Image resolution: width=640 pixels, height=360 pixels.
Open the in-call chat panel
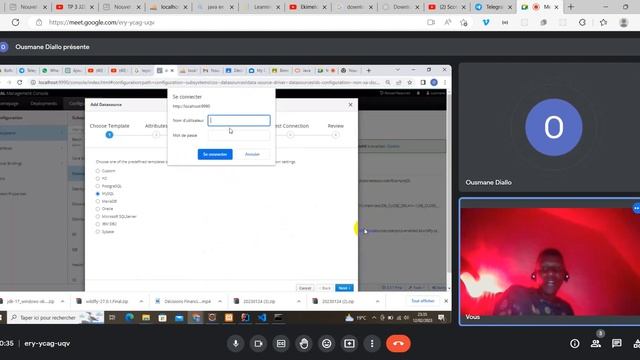point(617,344)
